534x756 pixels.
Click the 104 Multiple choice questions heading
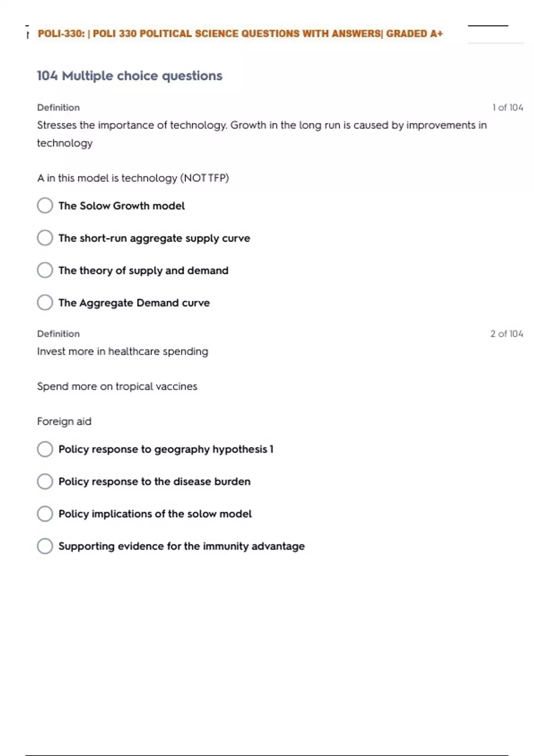tap(129, 76)
